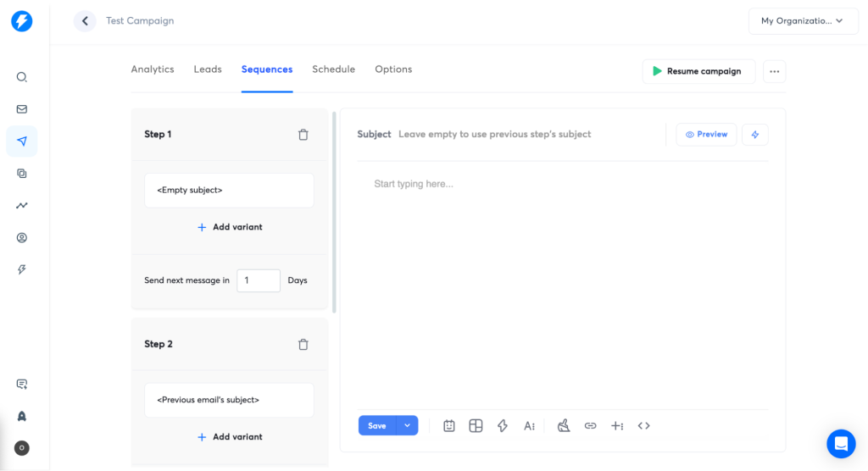Open the My Organization dropdown
The width and height of the screenshot is (868, 471).
[804, 21]
